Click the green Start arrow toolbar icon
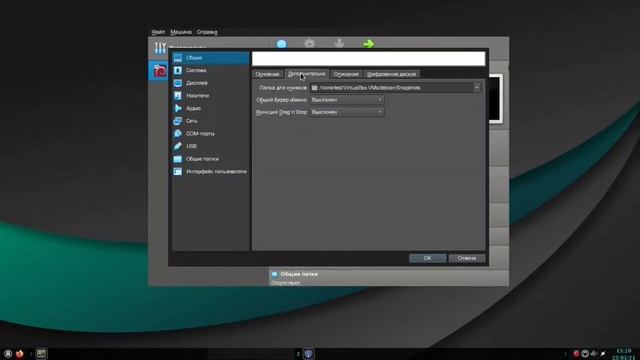Screen dimensions: 640x360 [369, 43]
